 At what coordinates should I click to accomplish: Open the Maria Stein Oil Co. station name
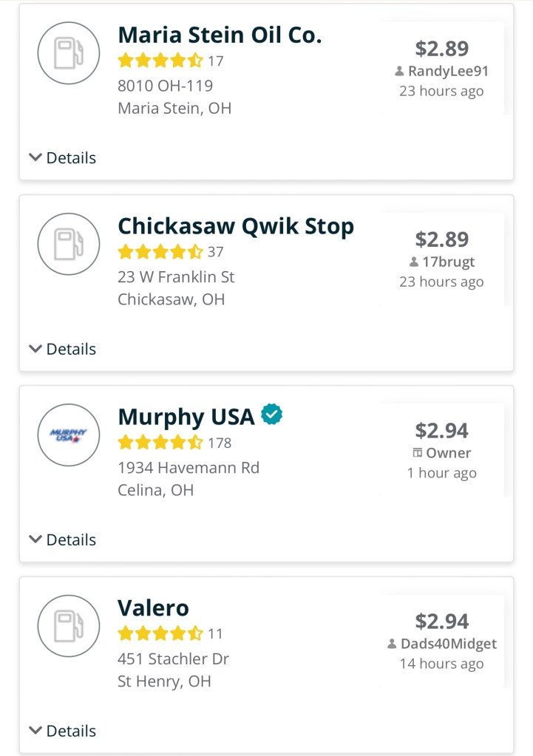[220, 35]
